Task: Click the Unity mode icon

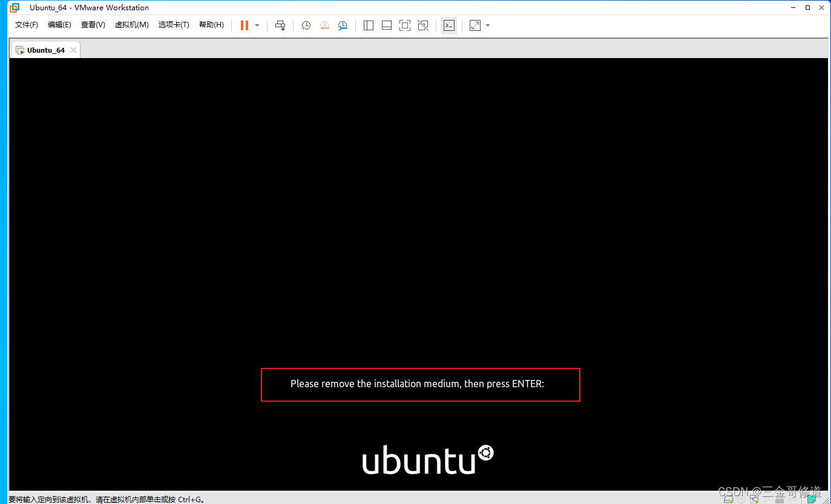Action: coord(423,25)
